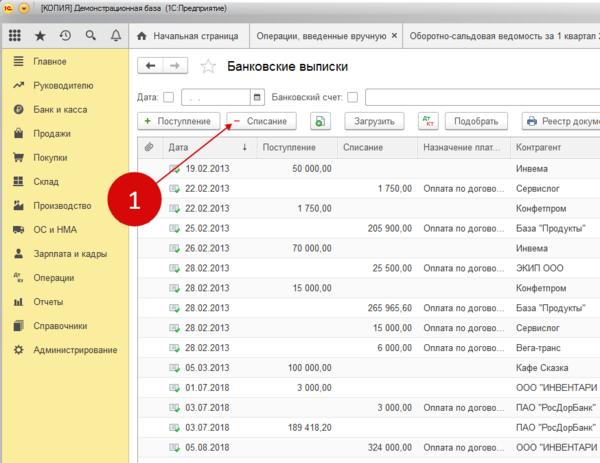Viewport: 600px width, 463px height.
Task: Open the title bar dropdown arrow menu
Action: (x=24, y=8)
